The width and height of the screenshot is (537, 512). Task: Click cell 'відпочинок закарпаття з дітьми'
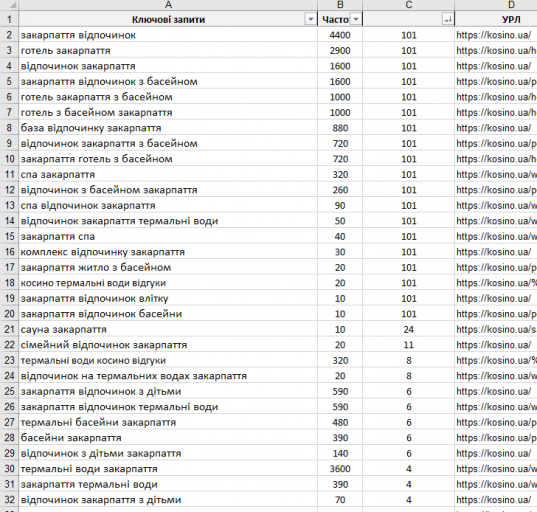(168, 500)
